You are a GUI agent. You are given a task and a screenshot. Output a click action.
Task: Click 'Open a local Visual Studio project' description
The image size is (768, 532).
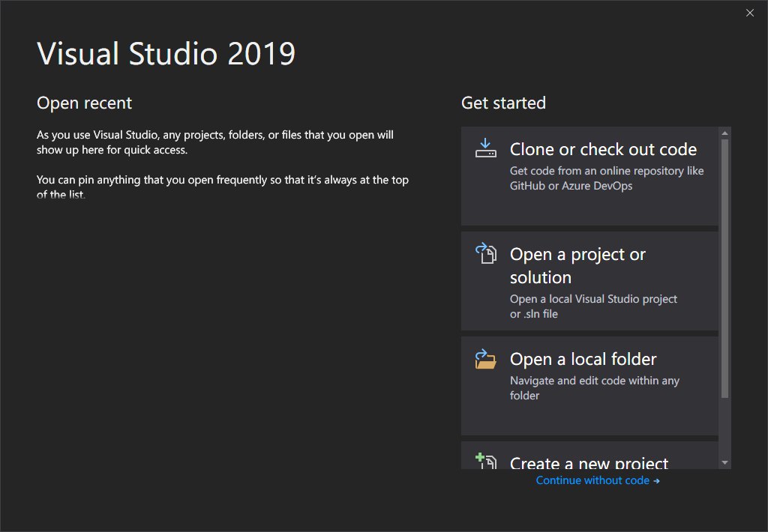(593, 306)
